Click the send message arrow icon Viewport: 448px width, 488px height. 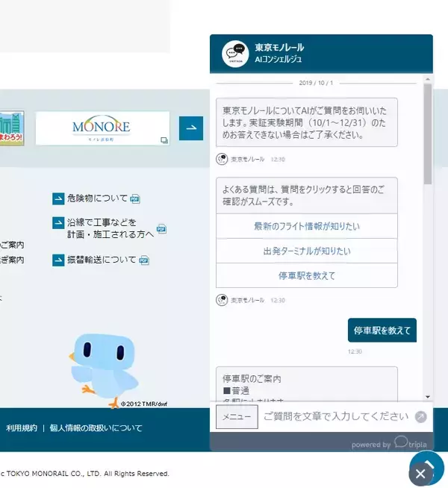point(421,417)
